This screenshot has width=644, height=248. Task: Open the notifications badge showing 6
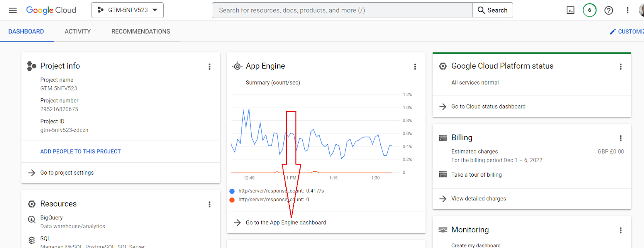point(589,10)
